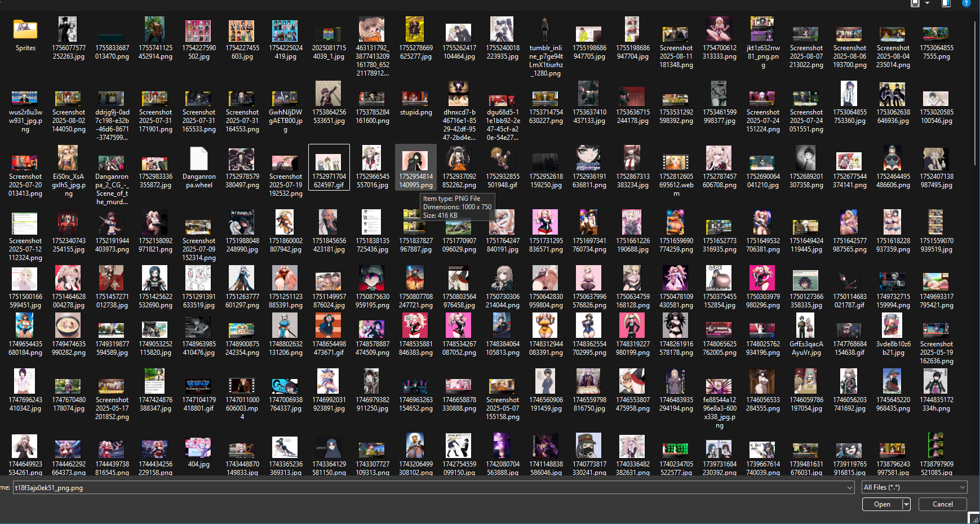Image resolution: width=980 pixels, height=524 pixels.
Task: Click the file list vertical scrollbar
Action: click(x=975, y=93)
